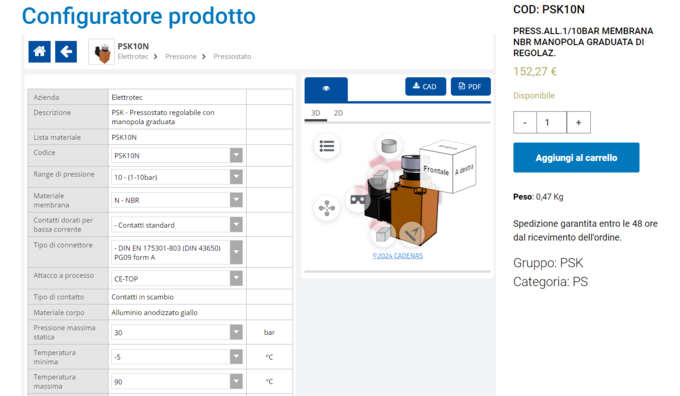Go to the configurator home icon
Screen dimensions: 680x396
[39, 52]
